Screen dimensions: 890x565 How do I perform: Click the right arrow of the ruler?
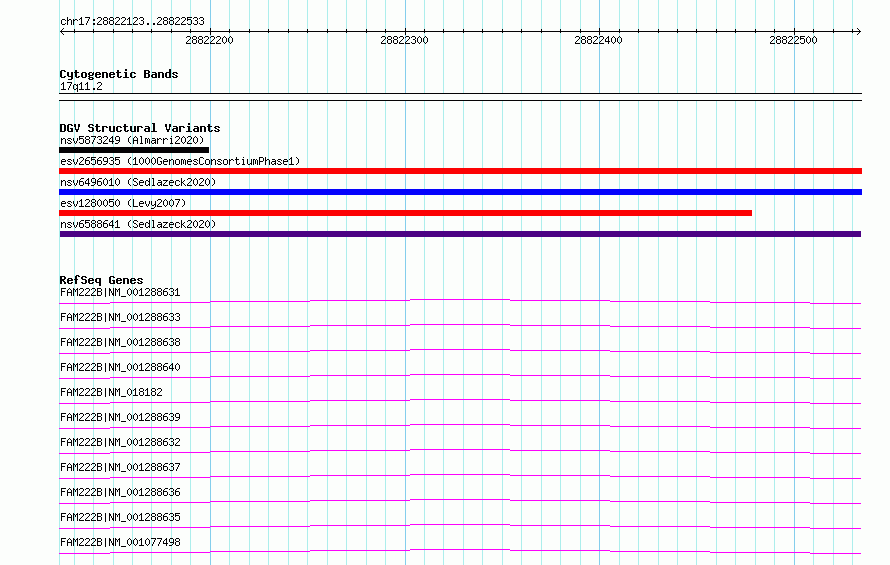tap(858, 31)
